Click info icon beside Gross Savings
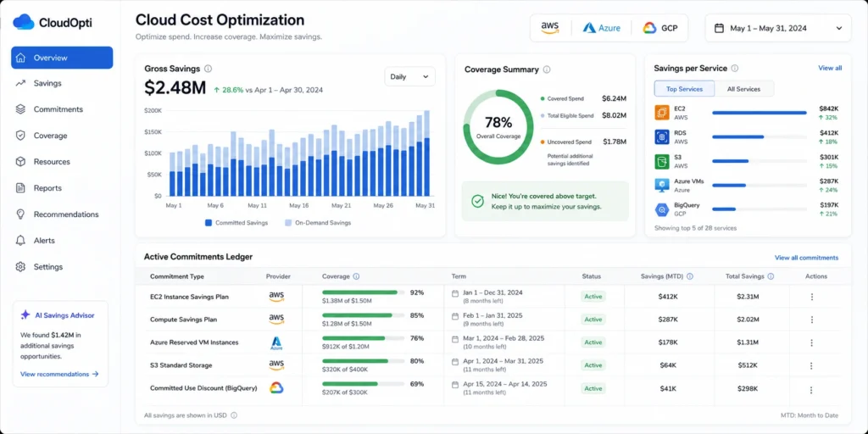The image size is (868, 434). [209, 70]
